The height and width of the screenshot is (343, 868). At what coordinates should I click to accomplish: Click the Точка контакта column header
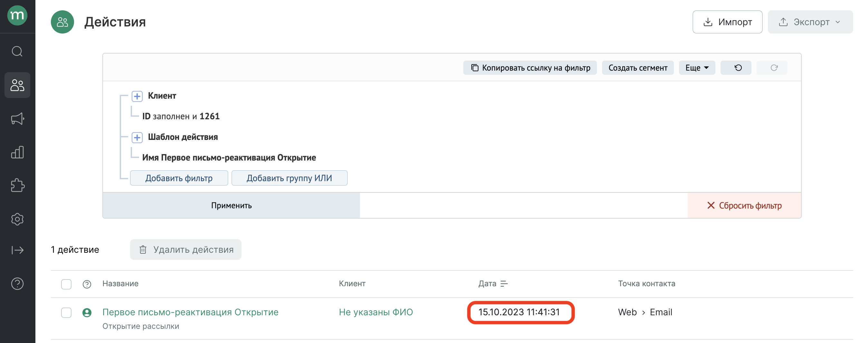[x=646, y=284]
